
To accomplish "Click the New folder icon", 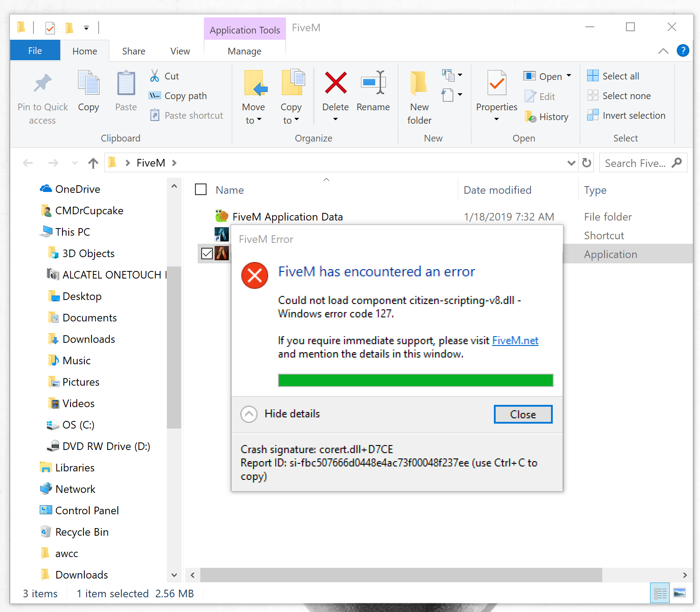I will (418, 83).
